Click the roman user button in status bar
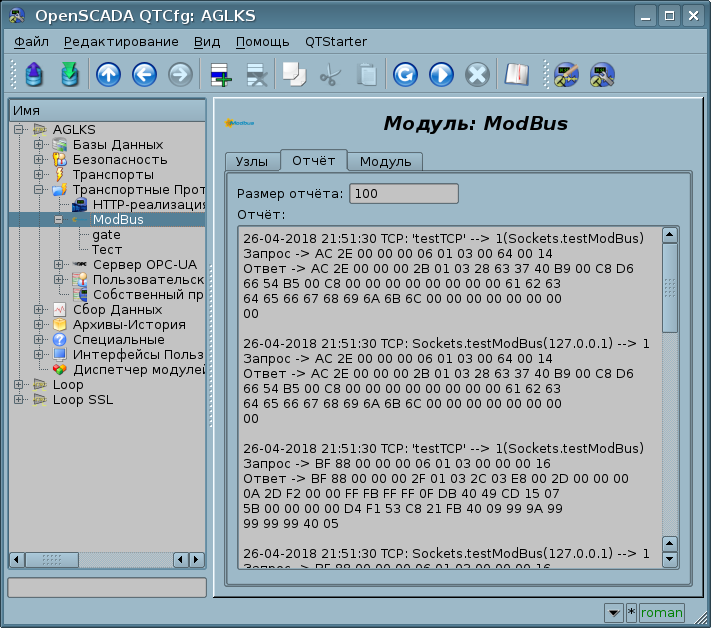711x628 pixels. (x=661, y=612)
